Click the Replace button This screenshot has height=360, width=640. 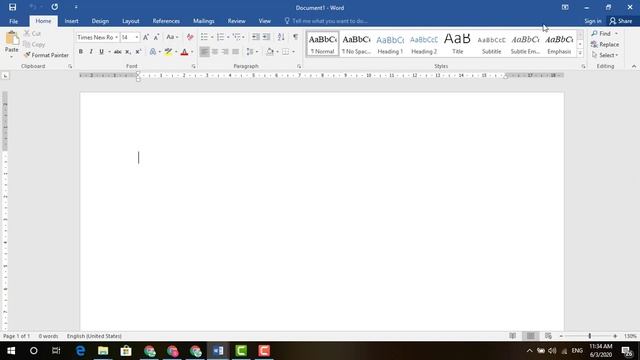coord(605,44)
